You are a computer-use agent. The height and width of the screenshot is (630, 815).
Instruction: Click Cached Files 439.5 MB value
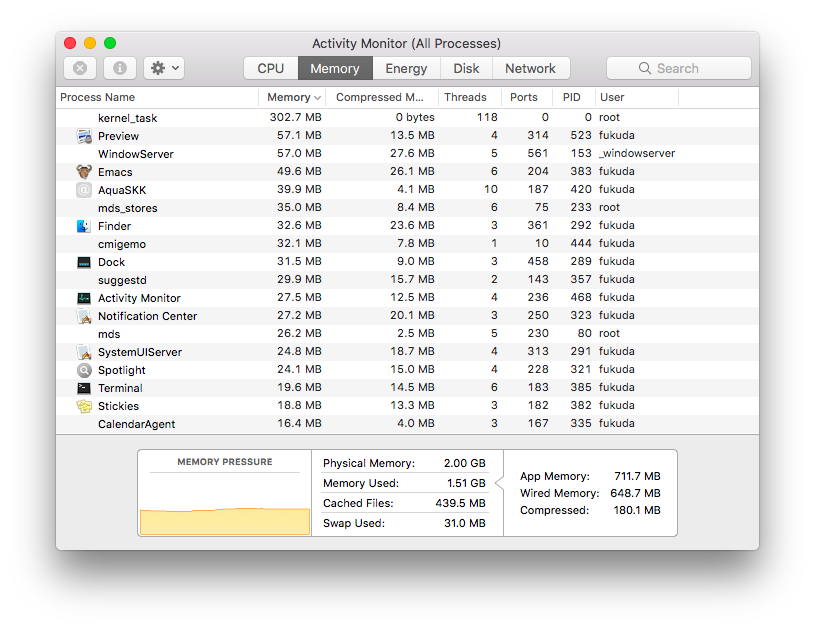(x=461, y=503)
